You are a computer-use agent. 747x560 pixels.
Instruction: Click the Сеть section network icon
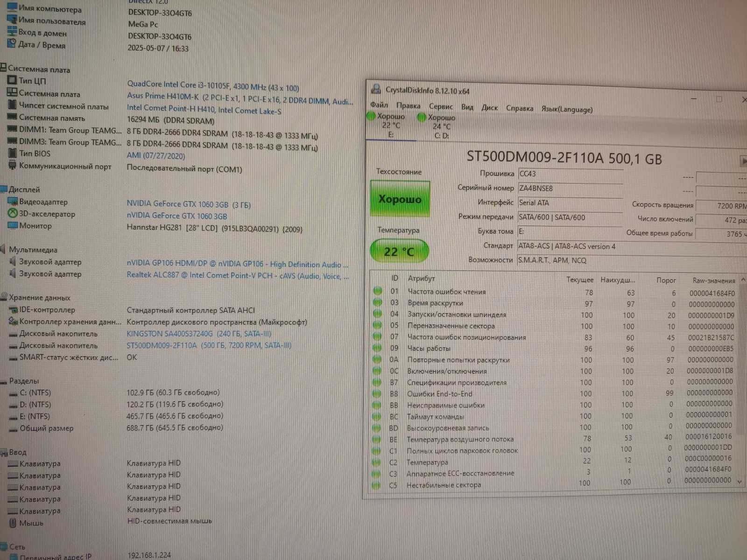[x=4, y=546]
